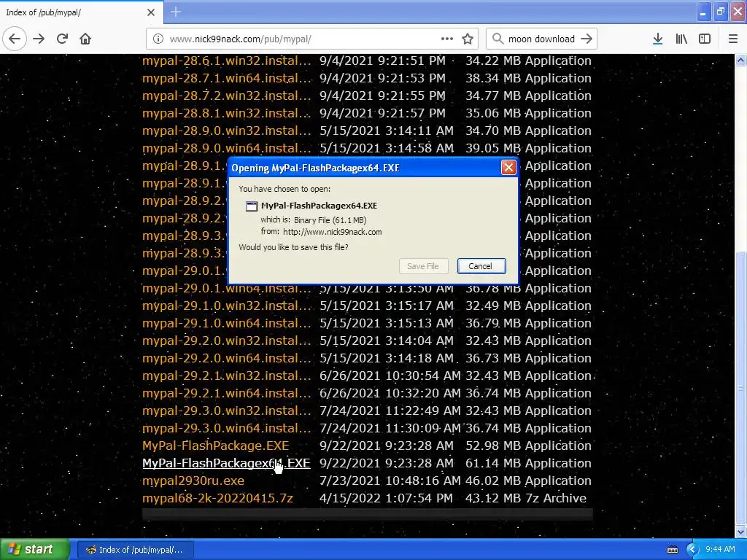Close the Index of /pub/mypal/ tab
This screenshot has height=560, width=747.
pyautogui.click(x=150, y=12)
